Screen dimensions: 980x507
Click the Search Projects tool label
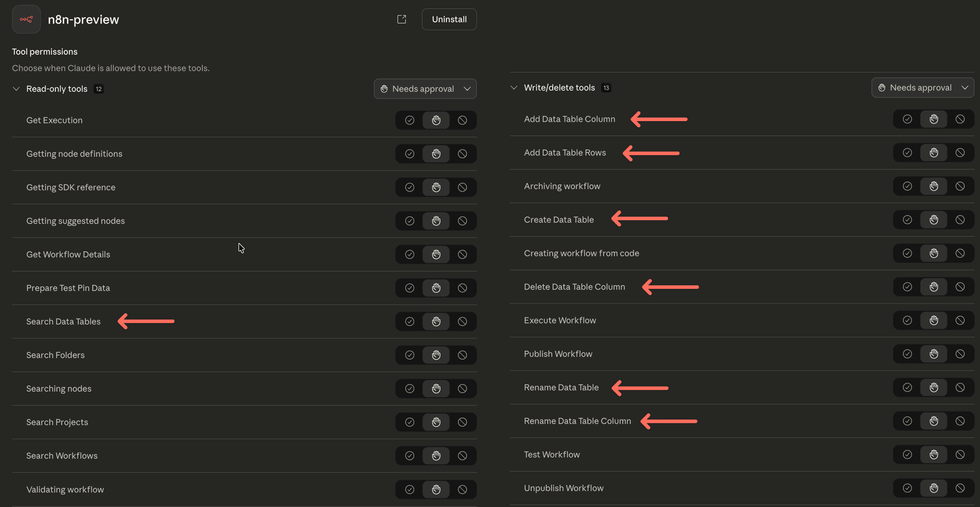(57, 422)
